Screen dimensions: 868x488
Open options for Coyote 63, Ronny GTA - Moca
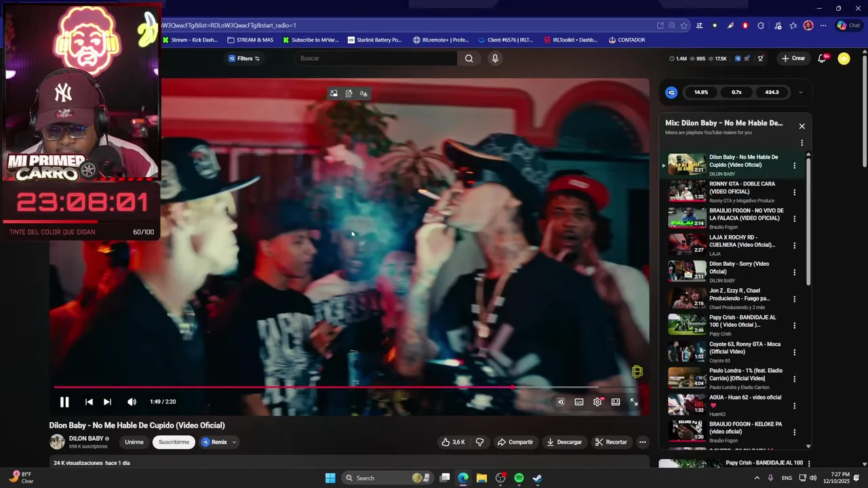click(795, 352)
